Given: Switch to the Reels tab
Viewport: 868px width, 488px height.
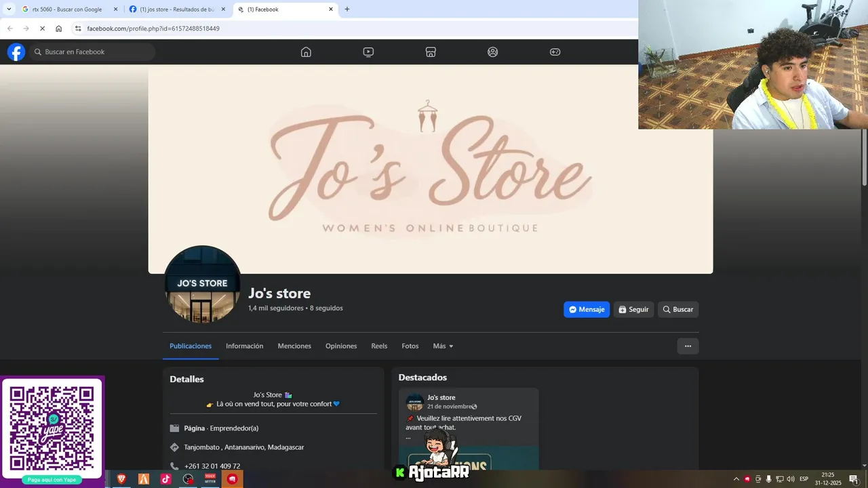Looking at the screenshot, I should pos(379,346).
